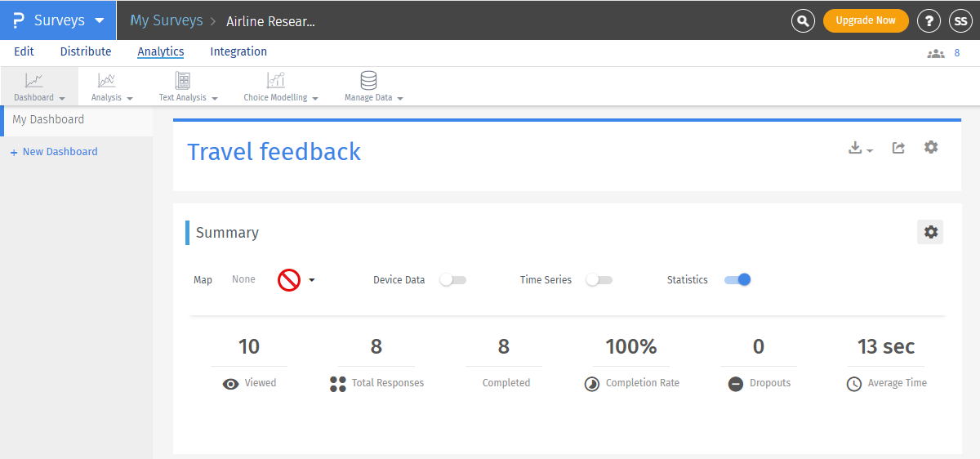The width and height of the screenshot is (980, 459).
Task: Disable the Statistics toggle
Action: click(x=737, y=280)
